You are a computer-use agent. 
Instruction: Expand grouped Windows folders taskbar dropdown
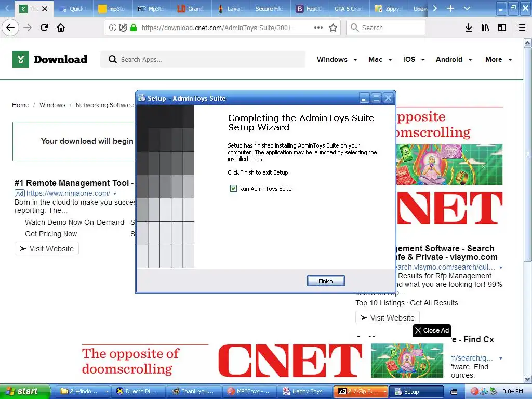(107, 392)
